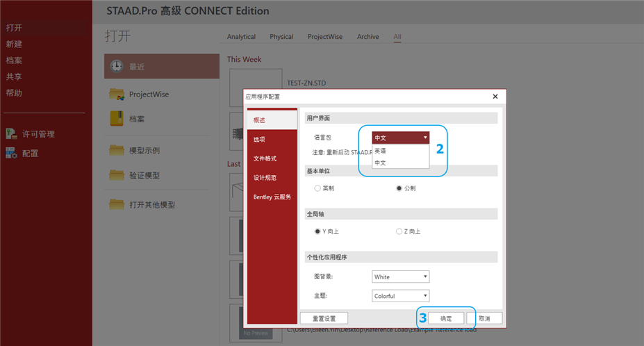The image size is (644, 346).
Task: Click the 许可管理 label in the sidebar
Action: [x=38, y=134]
